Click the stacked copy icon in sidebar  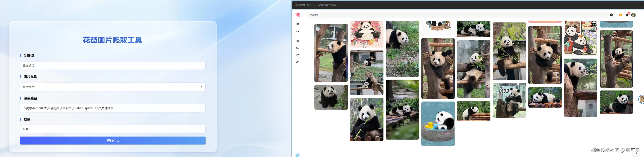pos(297,55)
